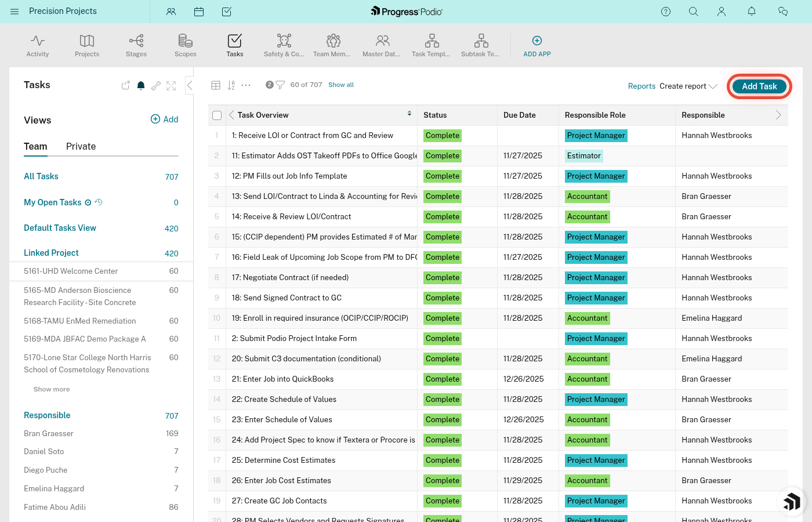Image resolution: width=812 pixels, height=522 pixels.
Task: Click the Show all link
Action: 341,85
